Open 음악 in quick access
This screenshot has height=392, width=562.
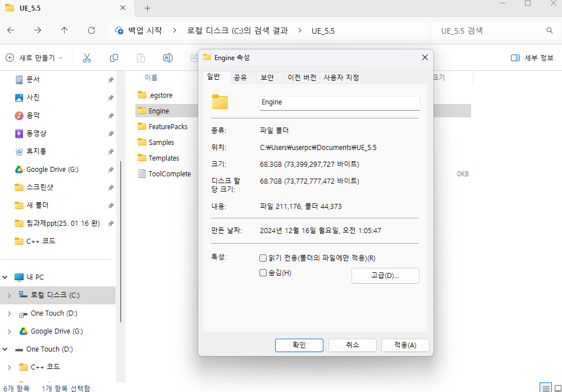(33, 115)
